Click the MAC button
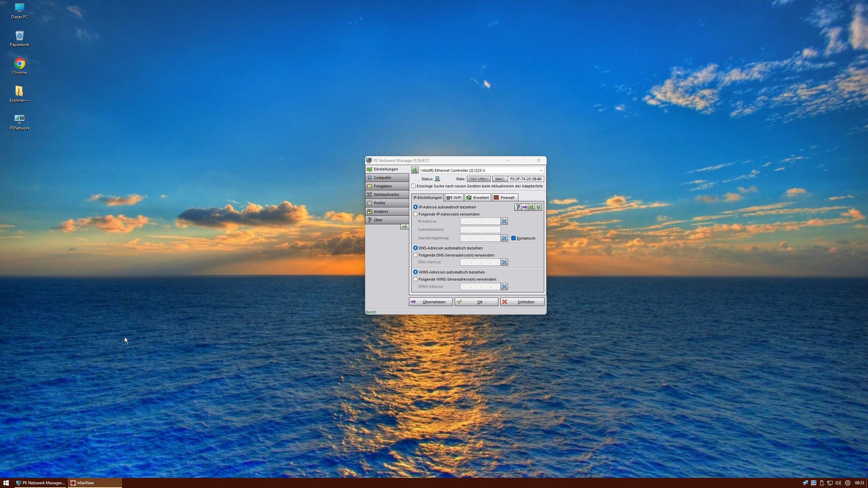 pos(500,179)
